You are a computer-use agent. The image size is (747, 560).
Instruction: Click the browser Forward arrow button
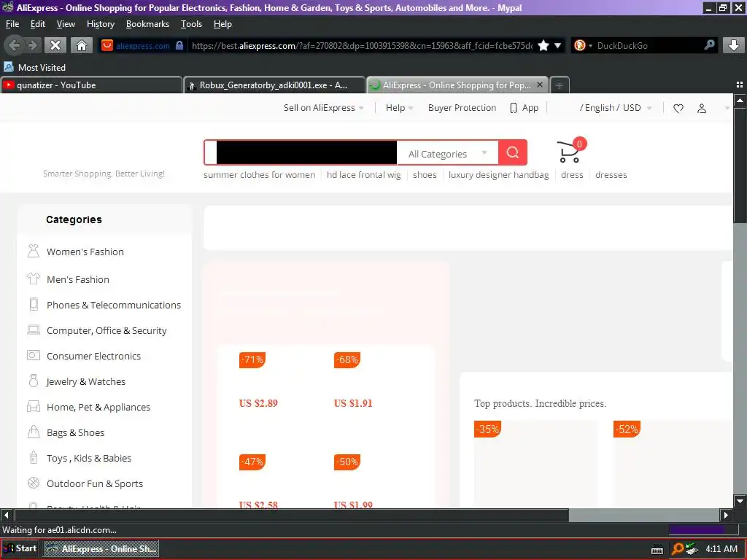point(32,45)
